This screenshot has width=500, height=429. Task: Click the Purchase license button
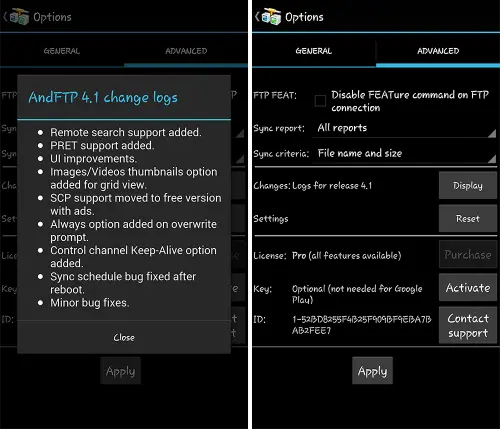[x=468, y=255]
